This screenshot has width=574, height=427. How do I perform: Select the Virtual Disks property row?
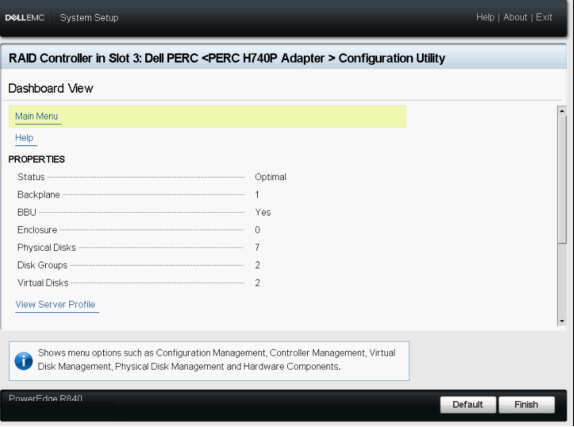[139, 283]
